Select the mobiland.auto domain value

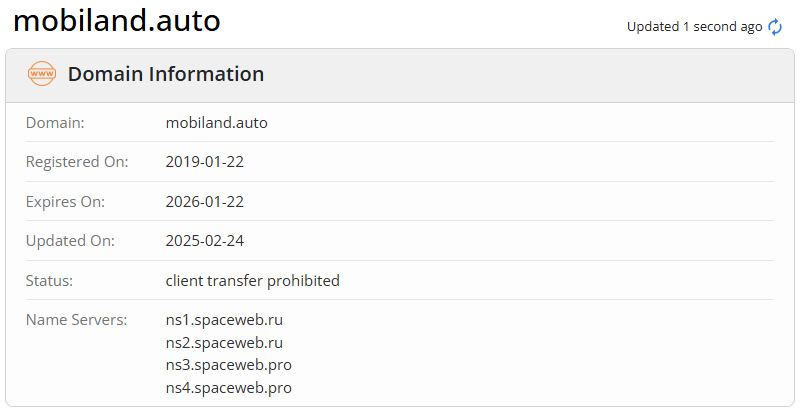pos(216,123)
